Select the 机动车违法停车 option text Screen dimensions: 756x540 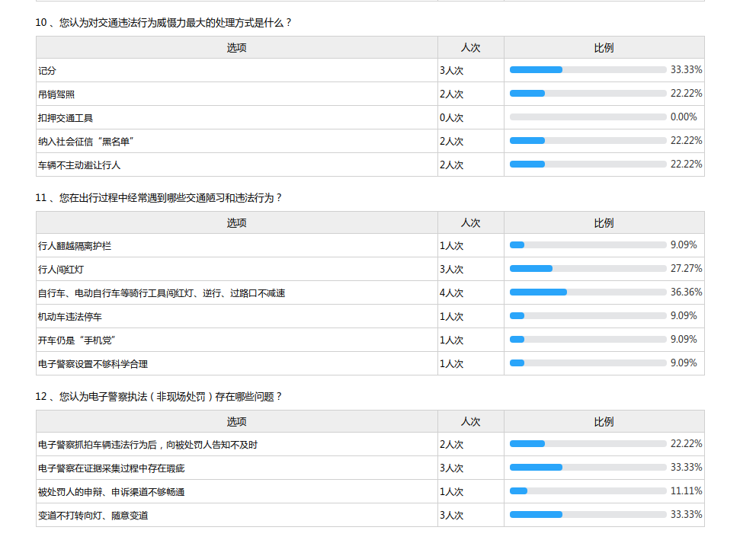click(x=69, y=317)
